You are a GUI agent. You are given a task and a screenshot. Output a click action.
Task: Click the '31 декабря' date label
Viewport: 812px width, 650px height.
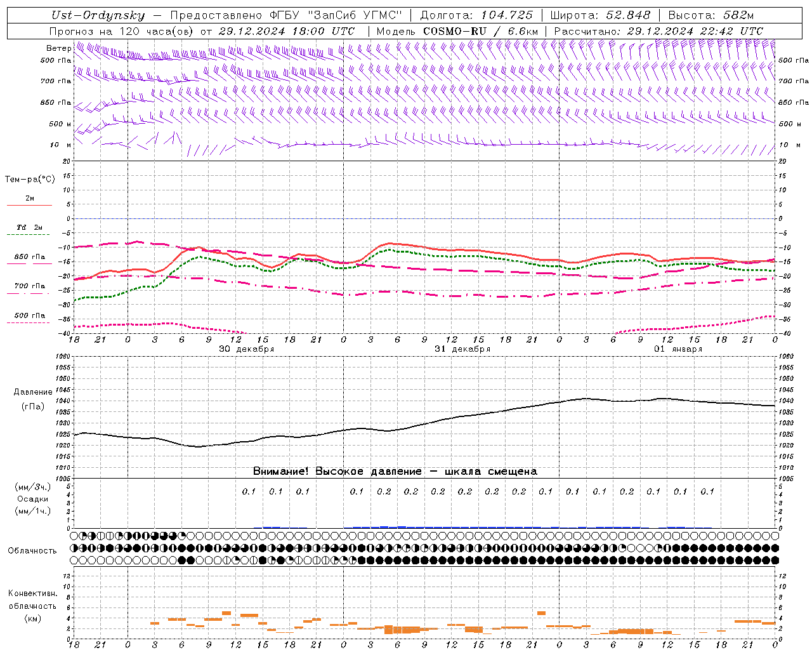(x=462, y=349)
